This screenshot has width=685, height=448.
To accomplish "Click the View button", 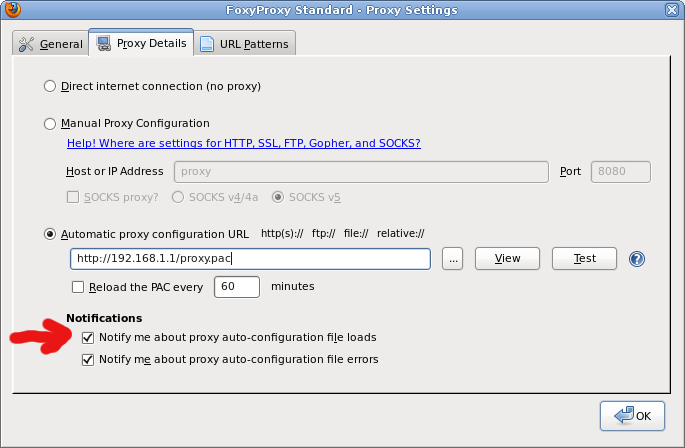I will tap(507, 258).
